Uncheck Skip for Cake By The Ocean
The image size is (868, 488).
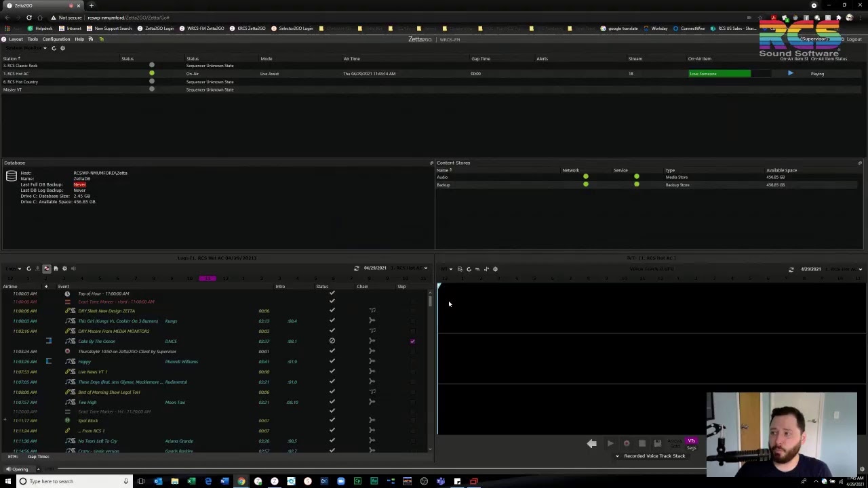(412, 341)
